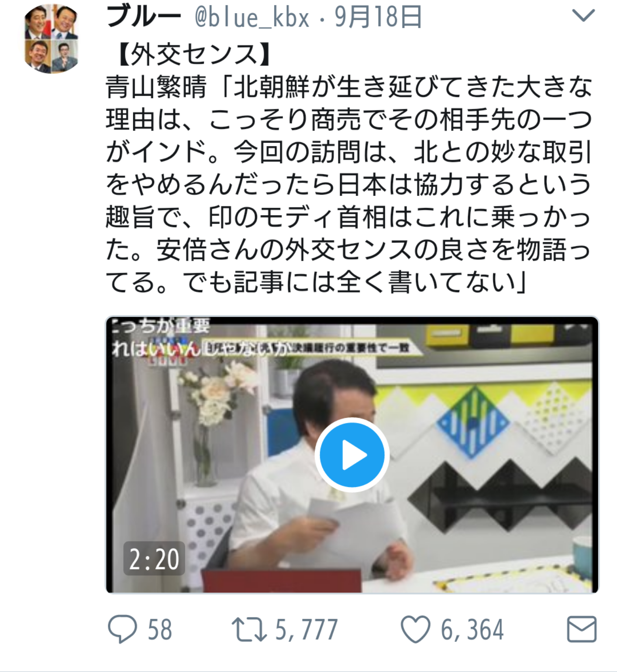Click the 2:20 video duration badge

(x=154, y=559)
